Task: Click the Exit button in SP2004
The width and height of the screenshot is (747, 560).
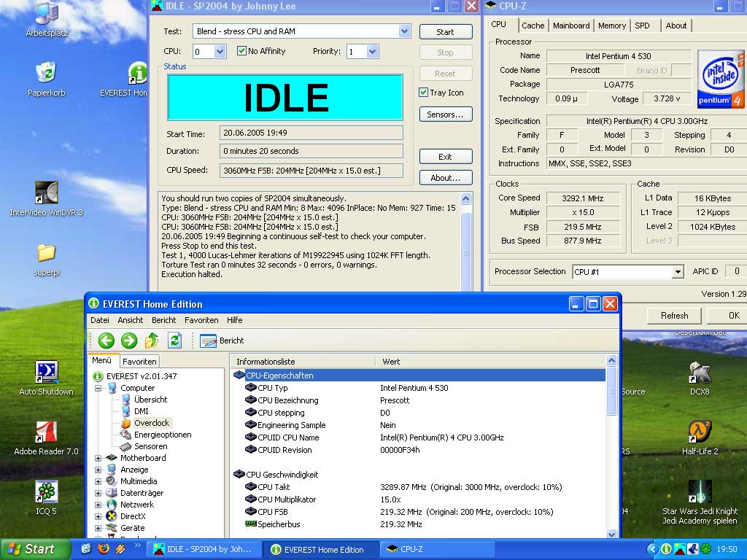Action: tap(446, 157)
